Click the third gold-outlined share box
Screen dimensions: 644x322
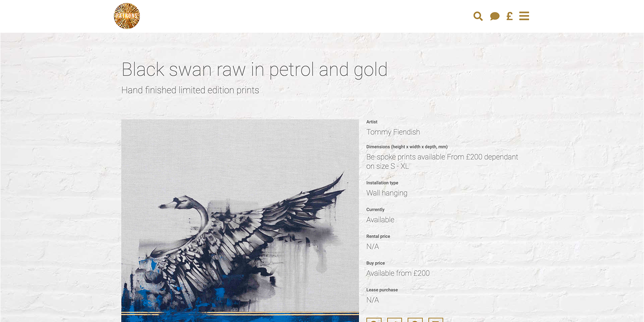tap(415, 320)
